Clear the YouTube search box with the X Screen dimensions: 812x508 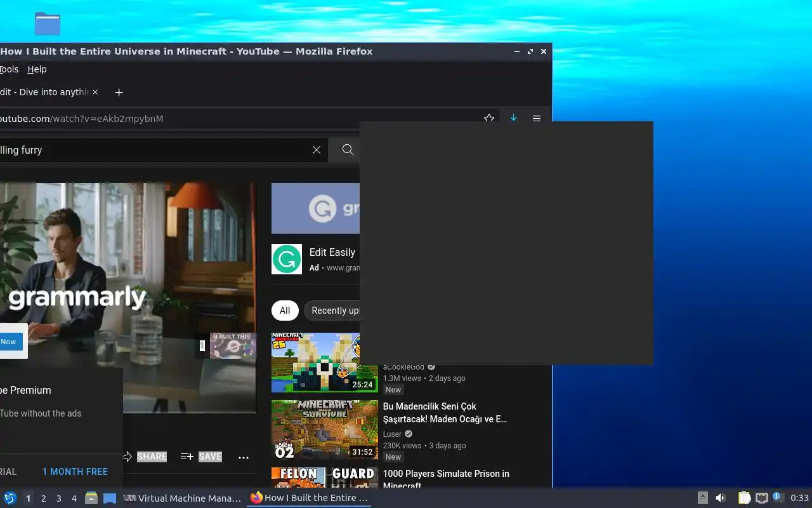317,150
